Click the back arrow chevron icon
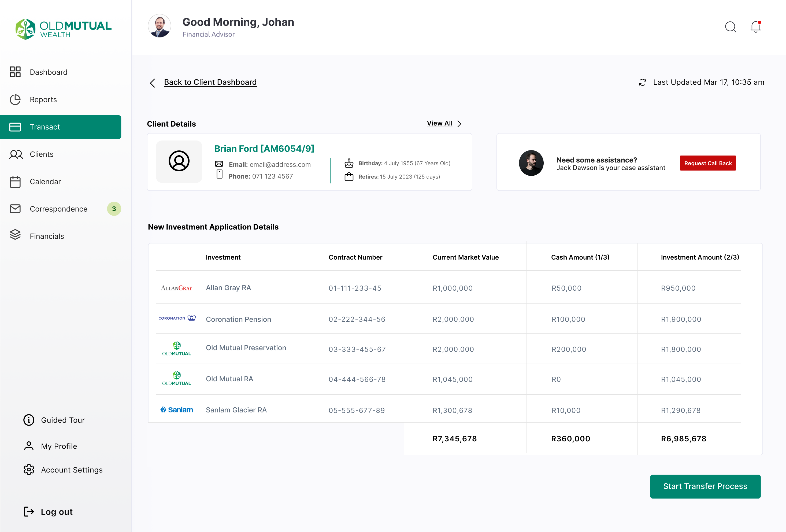Viewport: 786px width, 532px height. pyautogui.click(x=153, y=83)
